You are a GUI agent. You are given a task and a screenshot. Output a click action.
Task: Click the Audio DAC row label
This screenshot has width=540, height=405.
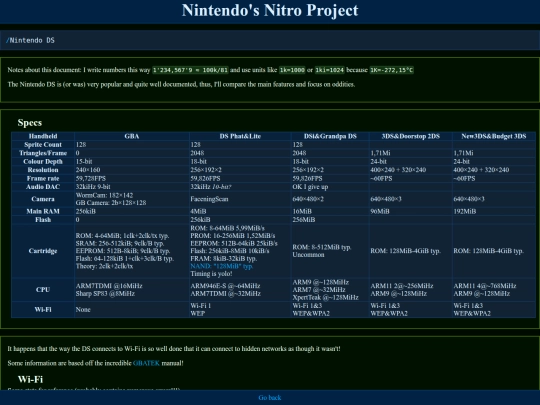[43, 187]
